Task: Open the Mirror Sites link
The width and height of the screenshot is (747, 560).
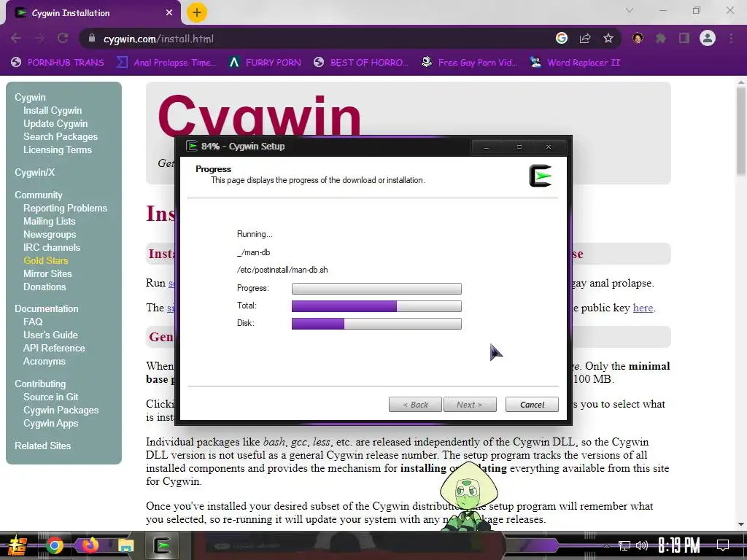Action: (47, 274)
